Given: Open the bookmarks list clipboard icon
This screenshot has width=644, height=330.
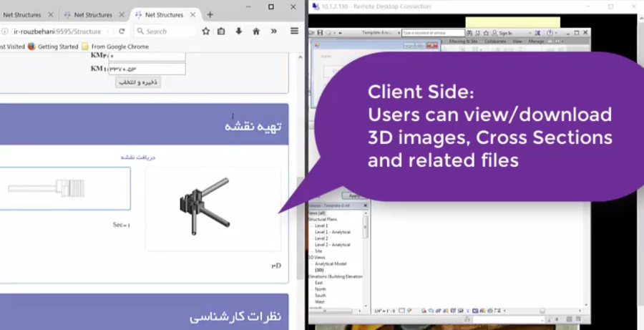Looking at the screenshot, I should coord(221,31).
